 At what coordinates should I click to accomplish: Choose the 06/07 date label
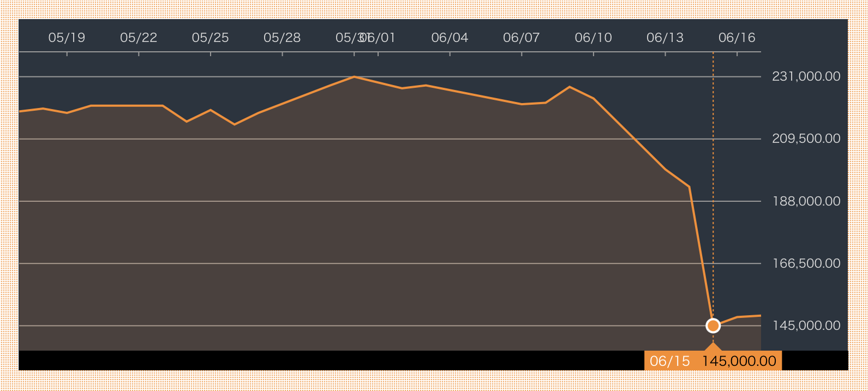521,38
